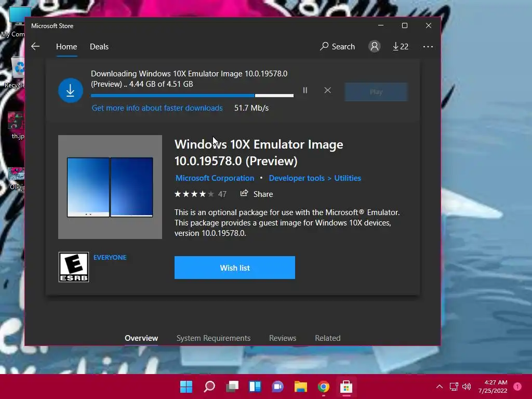This screenshot has height=399, width=532.
Task: Open the Home tab
Action: click(66, 46)
